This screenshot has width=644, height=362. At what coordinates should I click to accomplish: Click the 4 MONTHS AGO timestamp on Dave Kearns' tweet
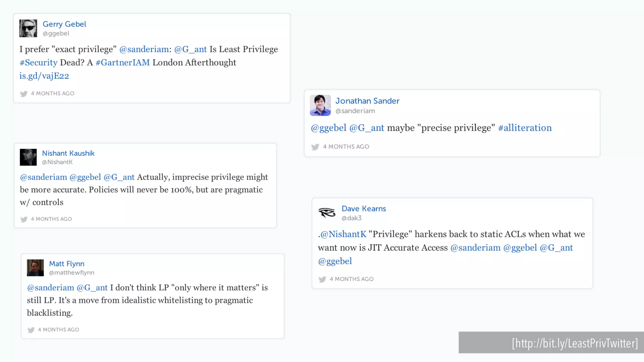(x=352, y=279)
